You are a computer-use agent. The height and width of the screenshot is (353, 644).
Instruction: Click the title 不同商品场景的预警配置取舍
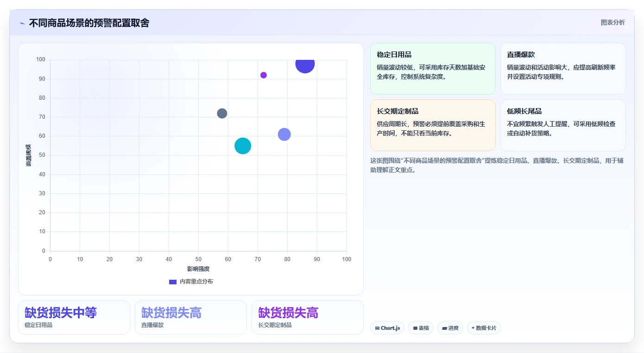tap(89, 23)
